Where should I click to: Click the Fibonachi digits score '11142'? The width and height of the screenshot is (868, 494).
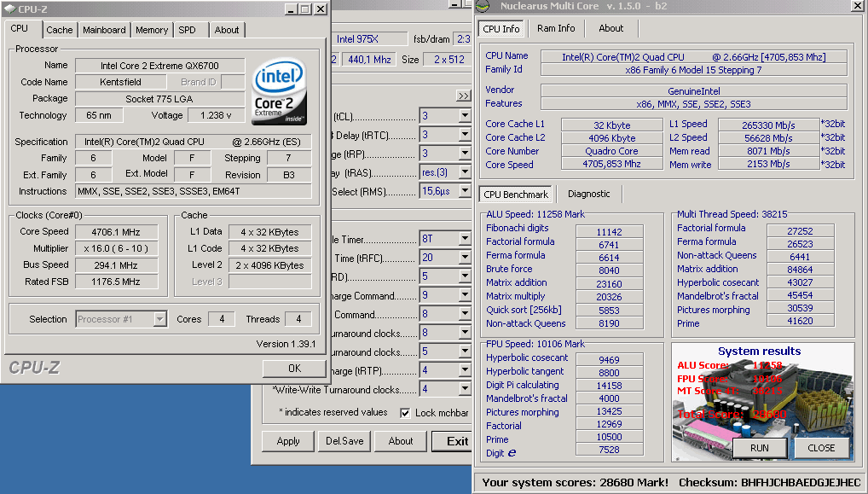[x=609, y=232]
